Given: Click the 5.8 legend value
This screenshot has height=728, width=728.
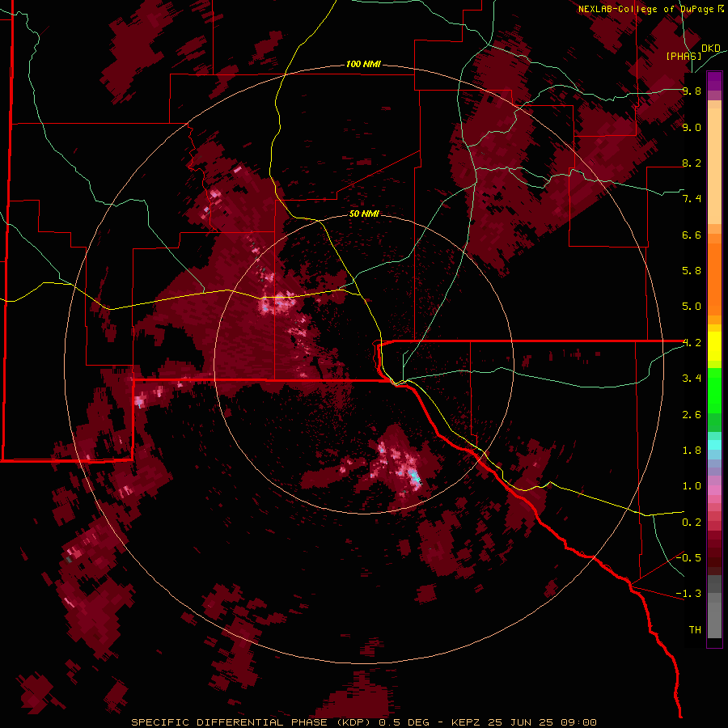Looking at the screenshot, I should pyautogui.click(x=692, y=271).
